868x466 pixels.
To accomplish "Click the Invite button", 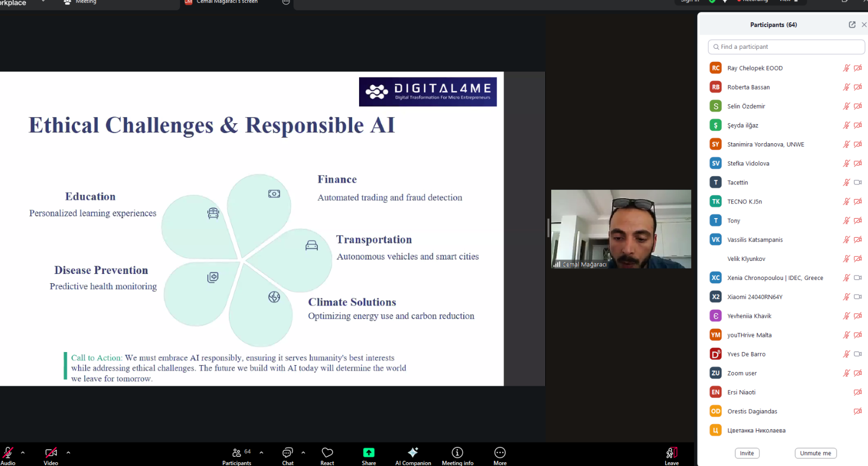I will (x=746, y=453).
